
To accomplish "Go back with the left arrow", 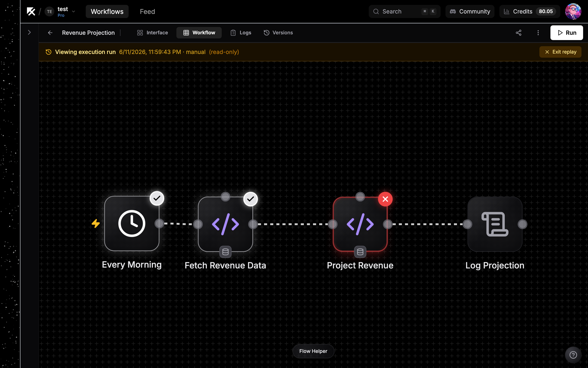I will point(50,33).
